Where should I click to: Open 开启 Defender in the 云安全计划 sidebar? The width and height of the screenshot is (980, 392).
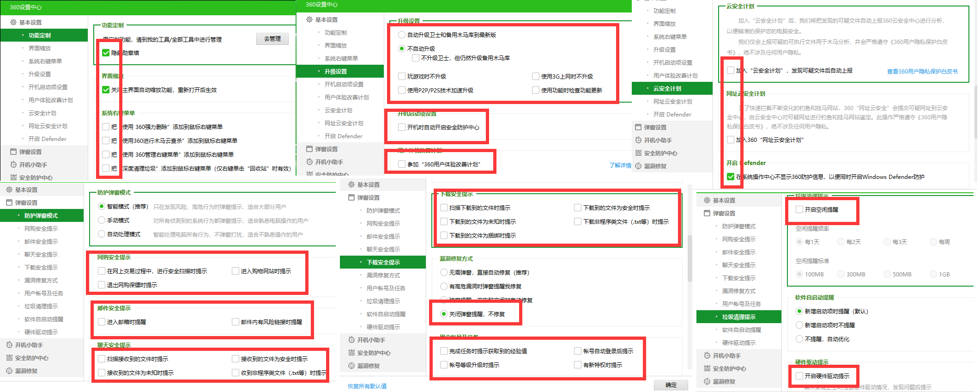[x=672, y=114]
